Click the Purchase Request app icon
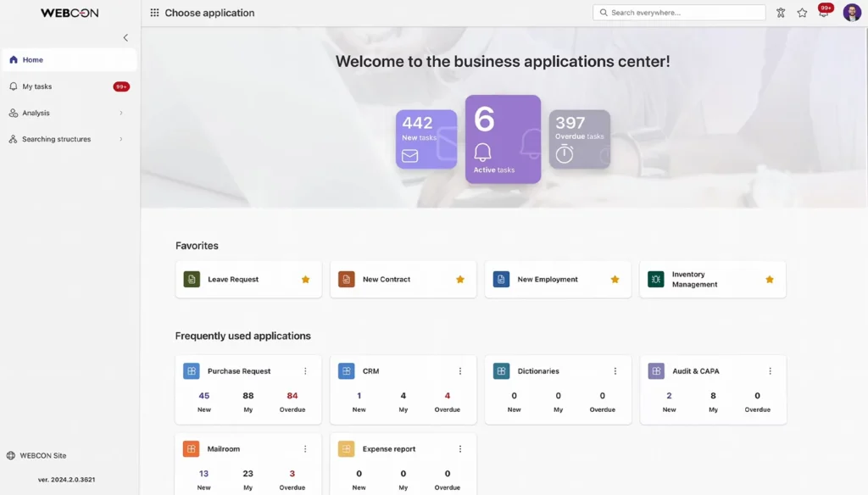Screen dimensions: 868x495 pyautogui.click(x=191, y=370)
